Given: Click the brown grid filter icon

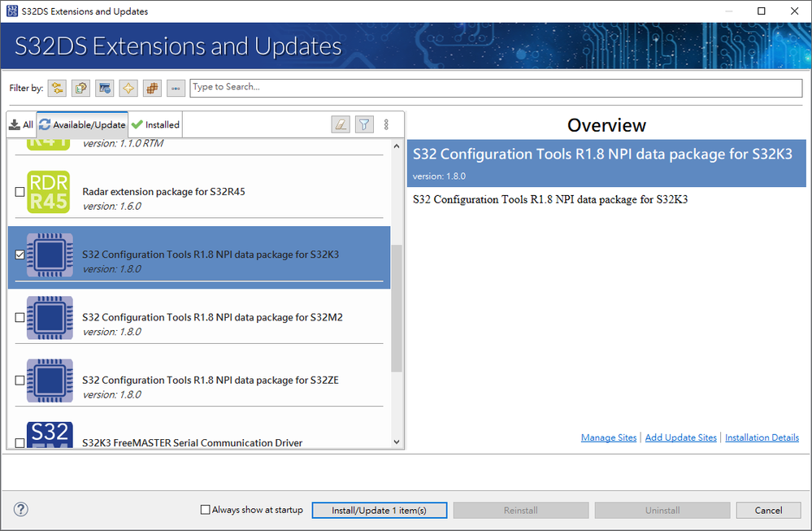Looking at the screenshot, I should tap(152, 88).
